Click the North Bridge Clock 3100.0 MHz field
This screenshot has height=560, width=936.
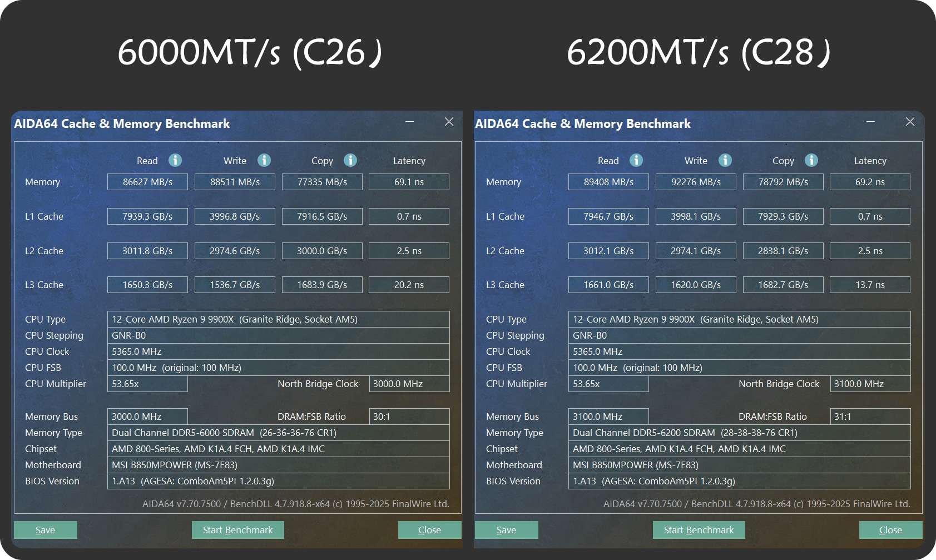click(x=870, y=384)
